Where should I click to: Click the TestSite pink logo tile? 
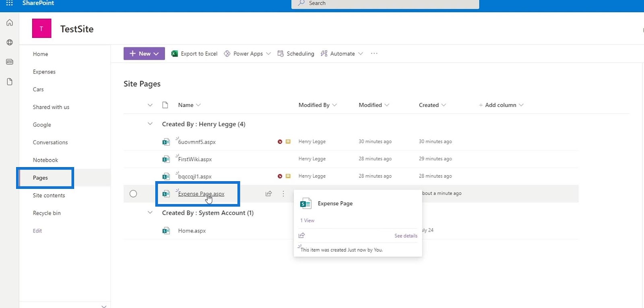point(41,29)
